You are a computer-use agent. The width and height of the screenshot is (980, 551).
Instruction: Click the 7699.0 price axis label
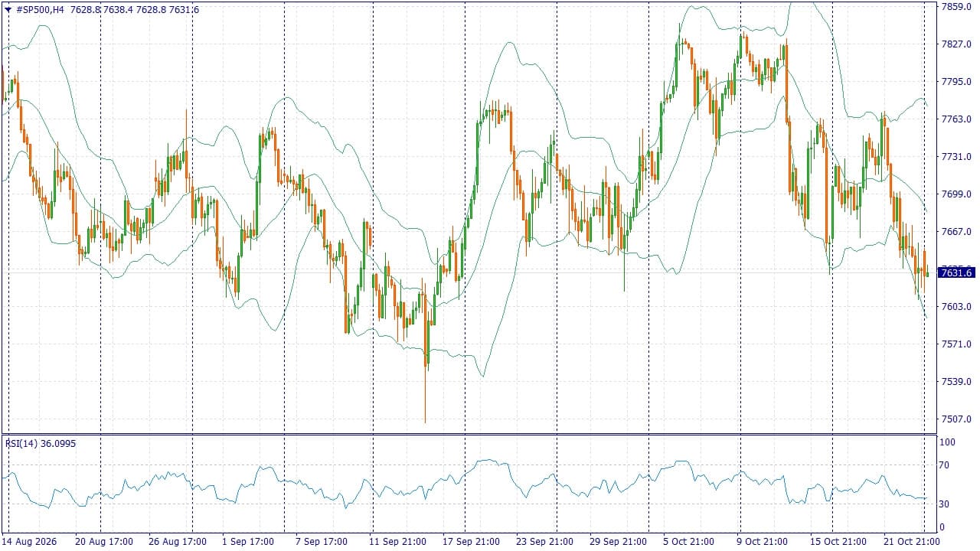pos(955,194)
